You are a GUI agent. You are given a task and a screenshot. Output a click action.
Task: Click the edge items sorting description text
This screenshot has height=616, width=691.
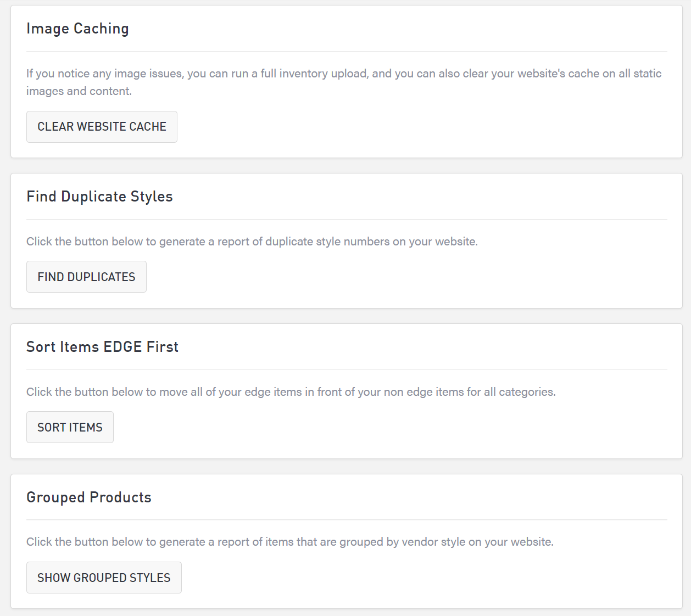pyautogui.click(x=291, y=392)
